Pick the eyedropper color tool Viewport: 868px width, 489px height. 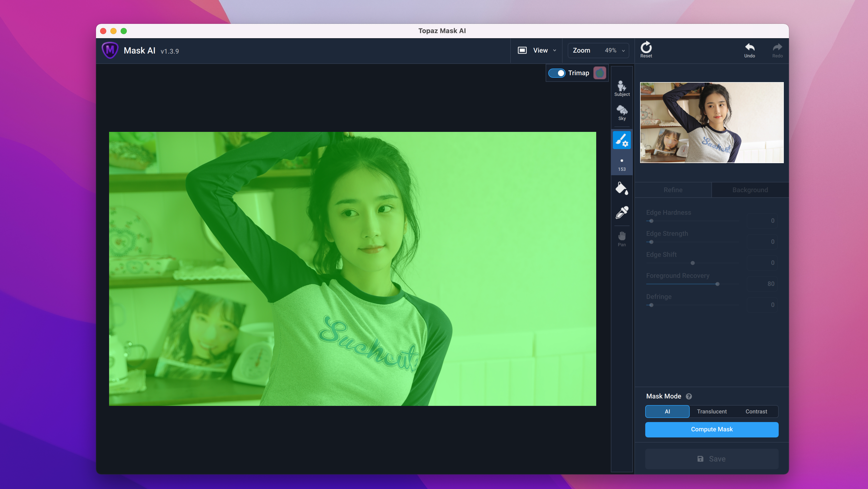622,212
